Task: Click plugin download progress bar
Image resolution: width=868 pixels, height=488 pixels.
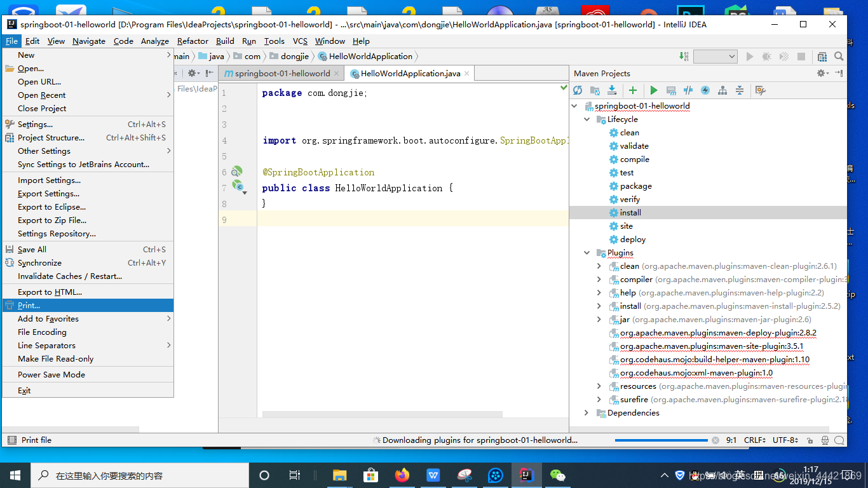Action: click(x=661, y=440)
